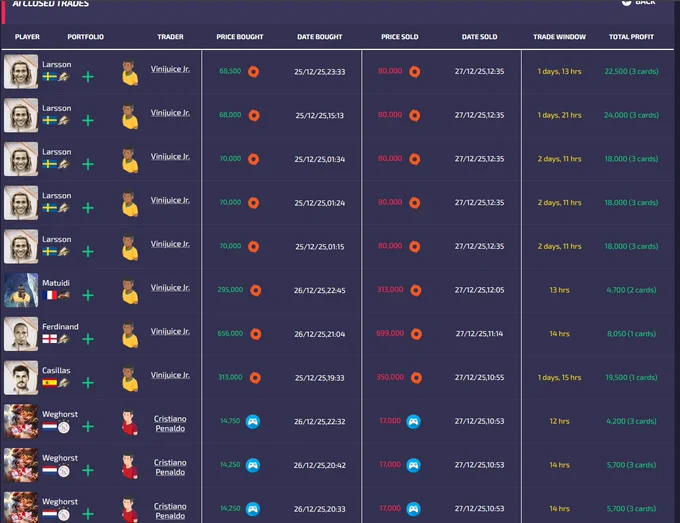Click the platform icon beside 68,000 bought price
Viewport: 680px width, 523px height.
pos(254,115)
